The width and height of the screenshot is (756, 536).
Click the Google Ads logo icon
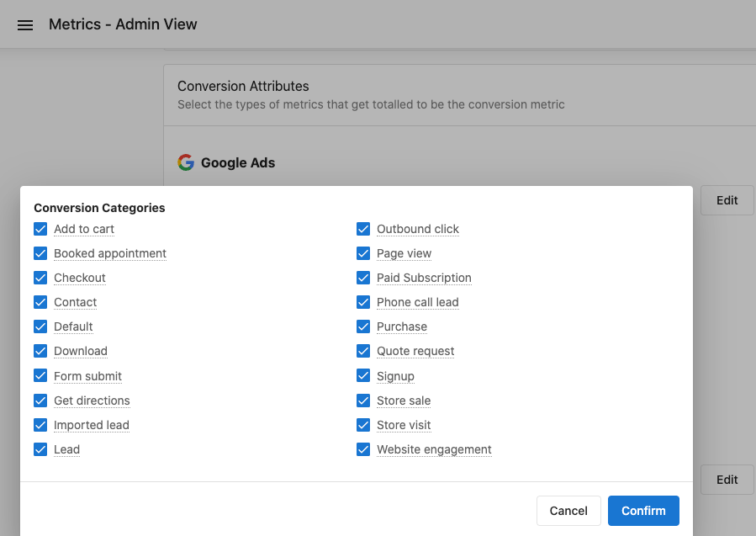(x=186, y=162)
